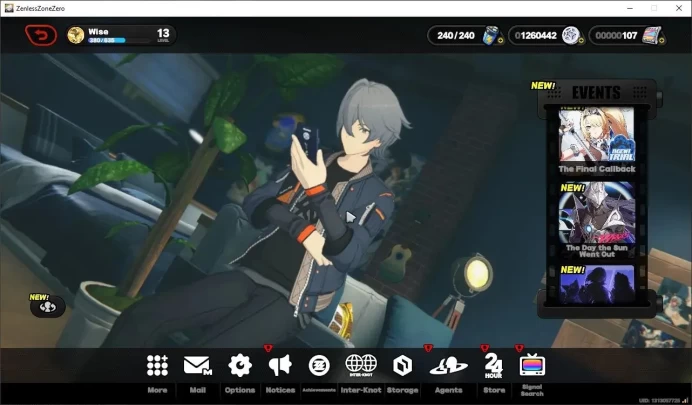Open the Inter-Knot globe icon
Image resolution: width=692 pixels, height=405 pixels.
click(x=361, y=365)
